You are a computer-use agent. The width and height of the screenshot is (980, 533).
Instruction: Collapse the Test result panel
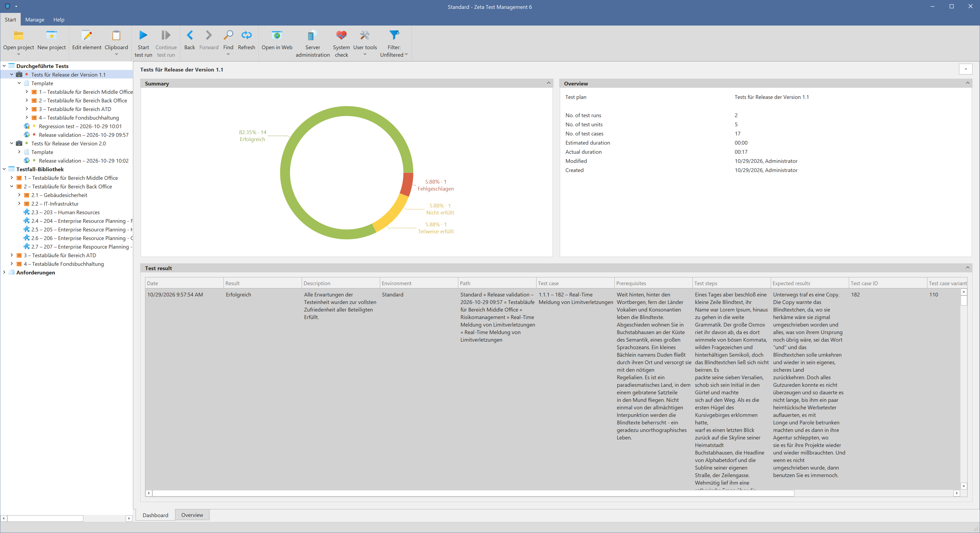[967, 268]
